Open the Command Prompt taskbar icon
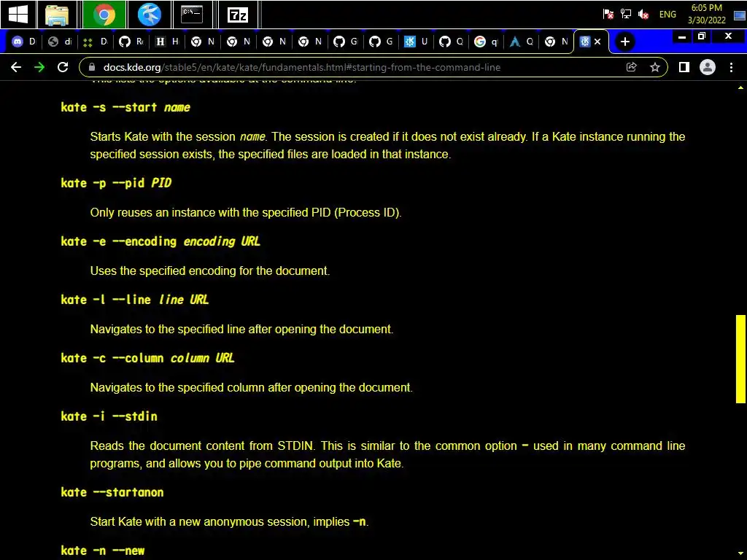The width and height of the screenshot is (747, 560). [192, 15]
